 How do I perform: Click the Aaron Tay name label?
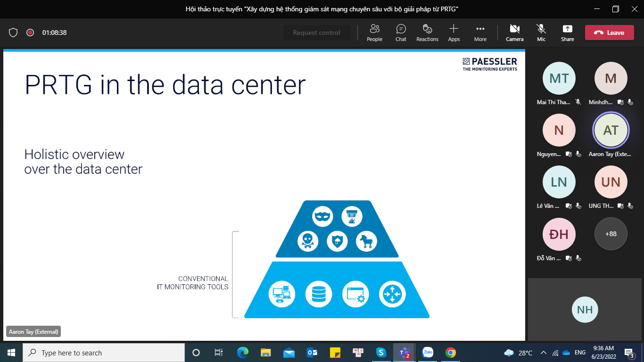tap(610, 154)
